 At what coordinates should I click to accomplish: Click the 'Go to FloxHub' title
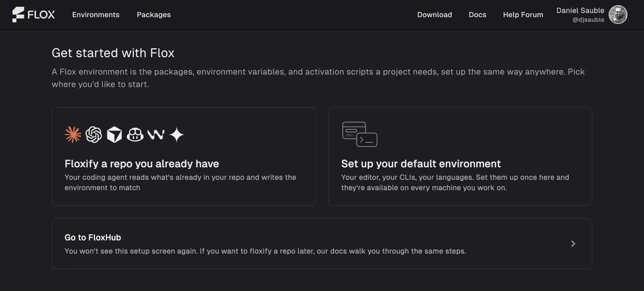pos(92,237)
